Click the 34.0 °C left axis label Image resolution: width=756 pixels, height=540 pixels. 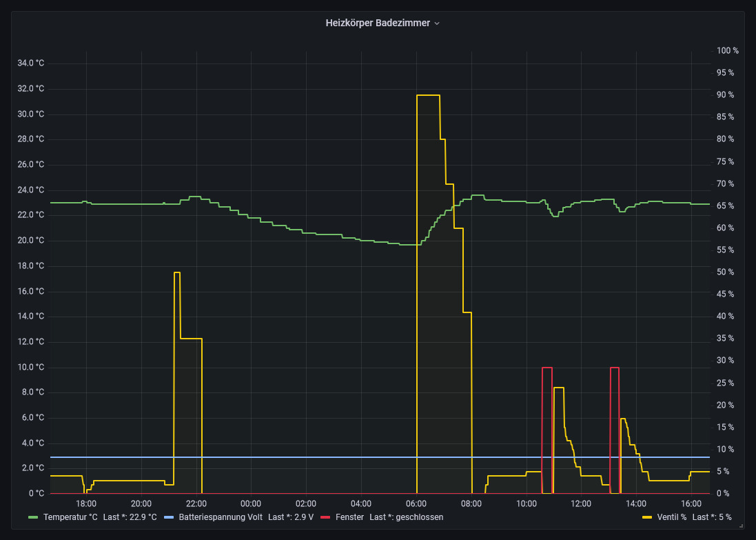(31, 63)
